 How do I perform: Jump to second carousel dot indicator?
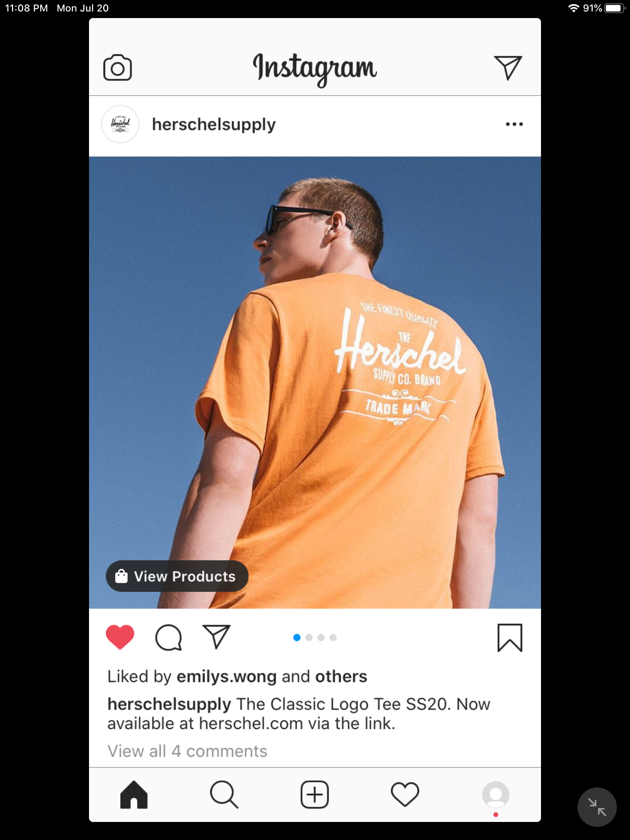[309, 637]
